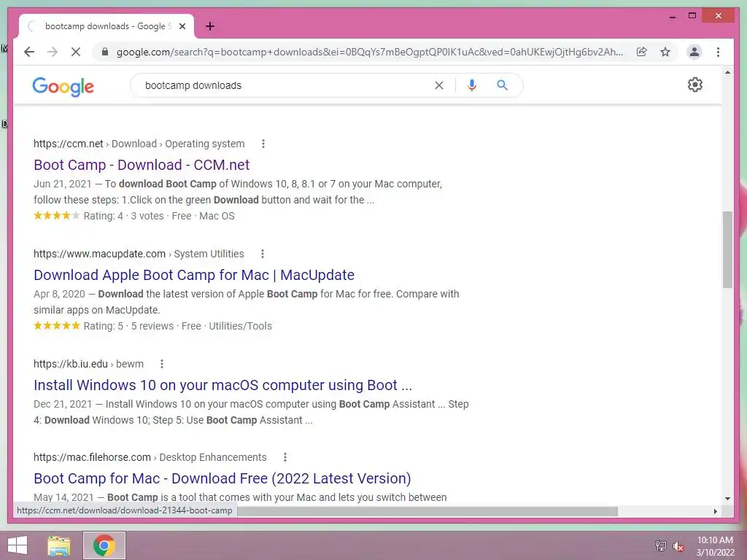Click the Chrome taskbar icon
This screenshot has height=560, width=747.
(104, 545)
